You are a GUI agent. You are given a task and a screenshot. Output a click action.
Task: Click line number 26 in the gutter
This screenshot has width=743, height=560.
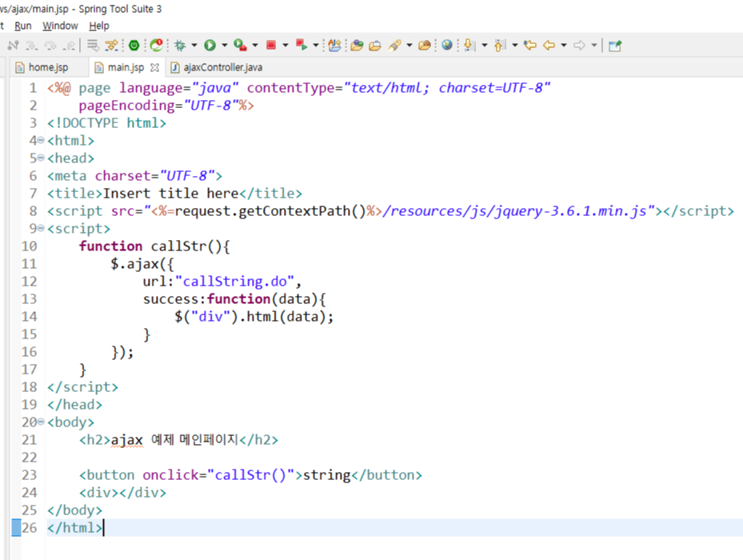click(x=29, y=527)
